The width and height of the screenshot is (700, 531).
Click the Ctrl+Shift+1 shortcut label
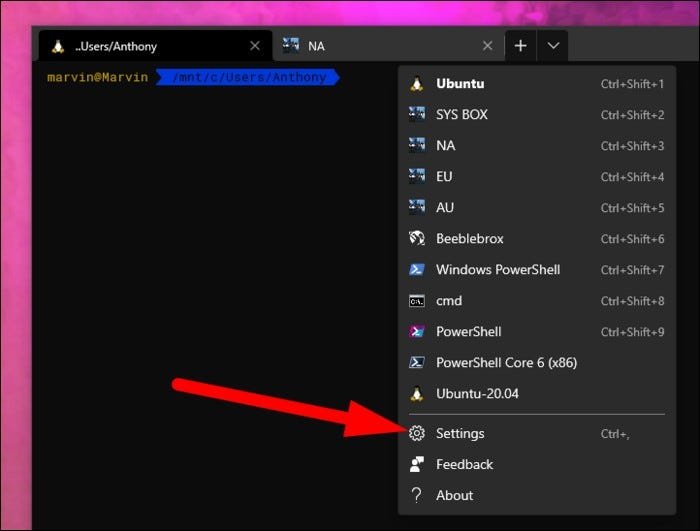point(632,84)
